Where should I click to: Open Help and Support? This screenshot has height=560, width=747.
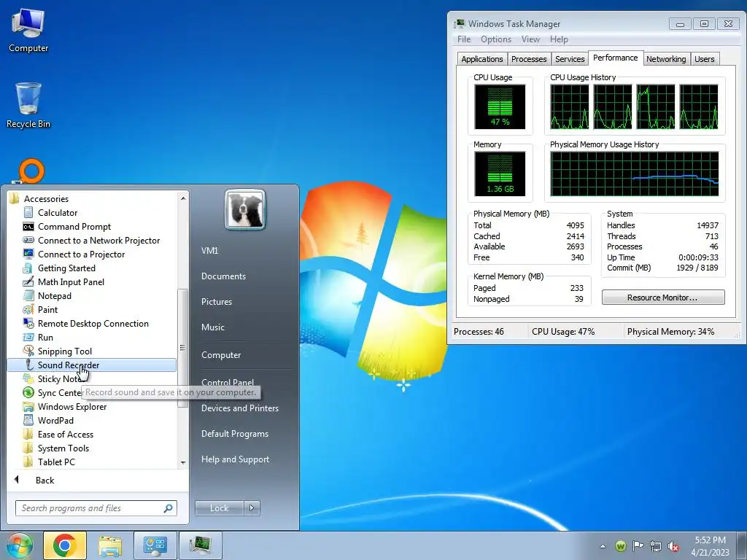point(236,459)
